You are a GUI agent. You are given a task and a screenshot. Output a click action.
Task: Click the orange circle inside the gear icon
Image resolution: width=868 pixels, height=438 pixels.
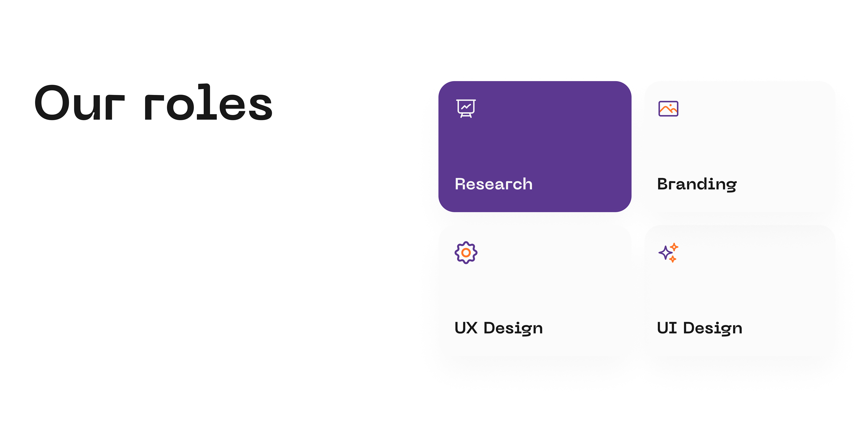[466, 253]
